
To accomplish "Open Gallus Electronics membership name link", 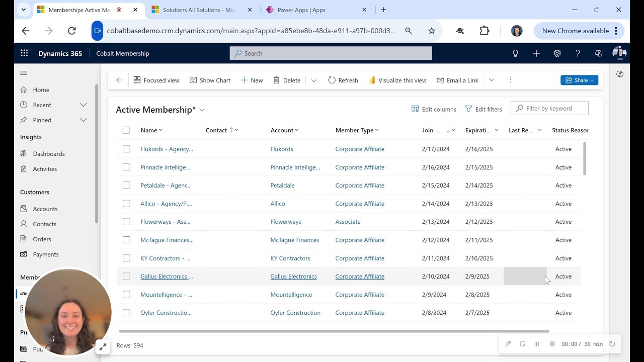I will [167, 276].
